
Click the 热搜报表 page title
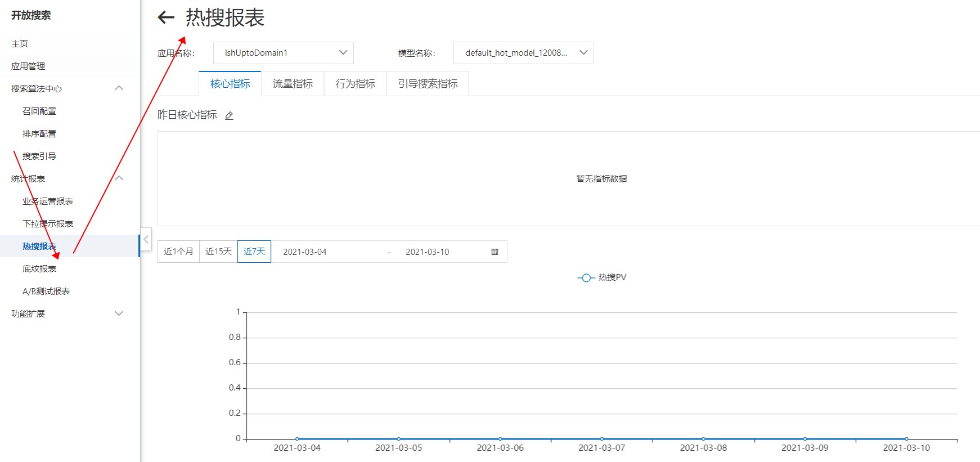click(225, 17)
